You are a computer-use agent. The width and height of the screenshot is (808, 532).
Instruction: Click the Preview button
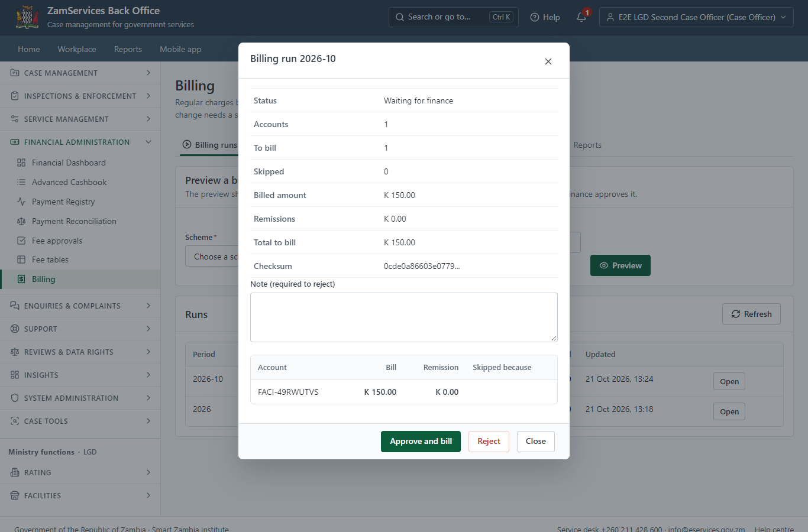[x=620, y=265]
